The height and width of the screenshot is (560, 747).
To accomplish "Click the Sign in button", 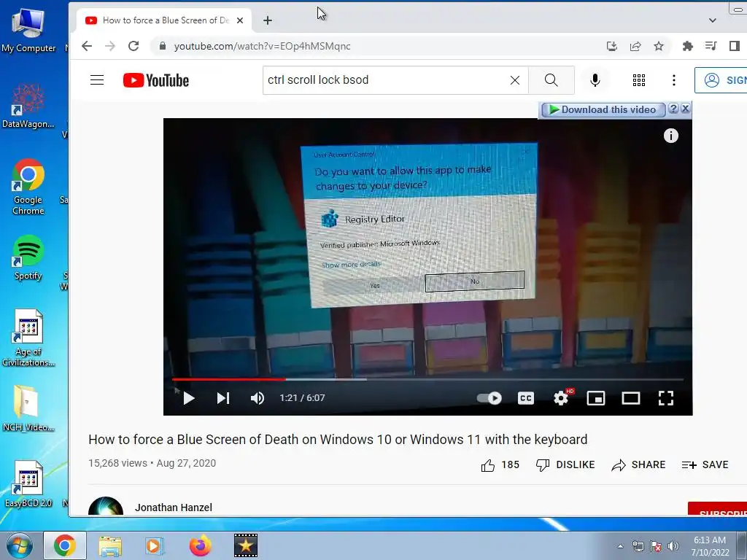I will tap(721, 80).
